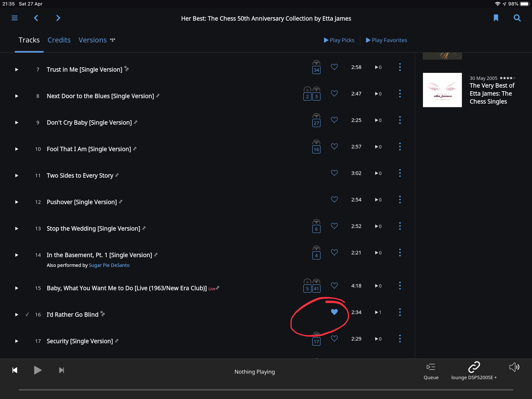Select track title Baby, What You Want Me to Do
This screenshot has height=399, width=532.
click(127, 288)
